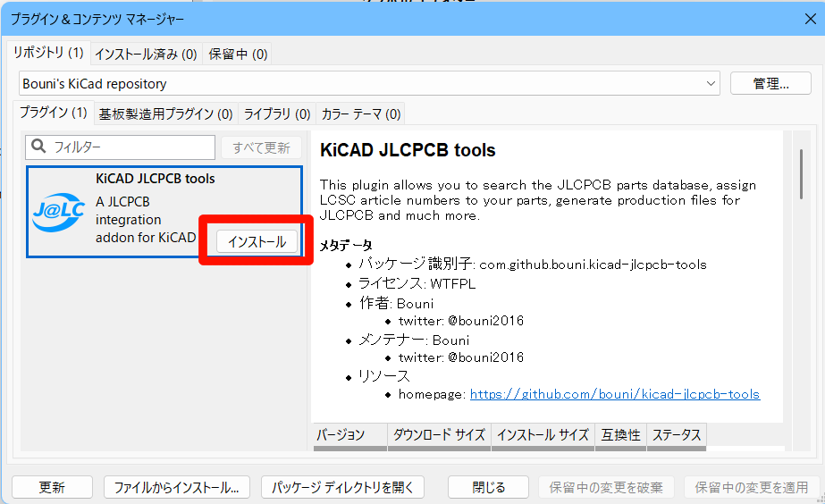Viewport: 825px width, 504px height.
Task: Select the ライブラリ (0) tab
Action: (277, 114)
